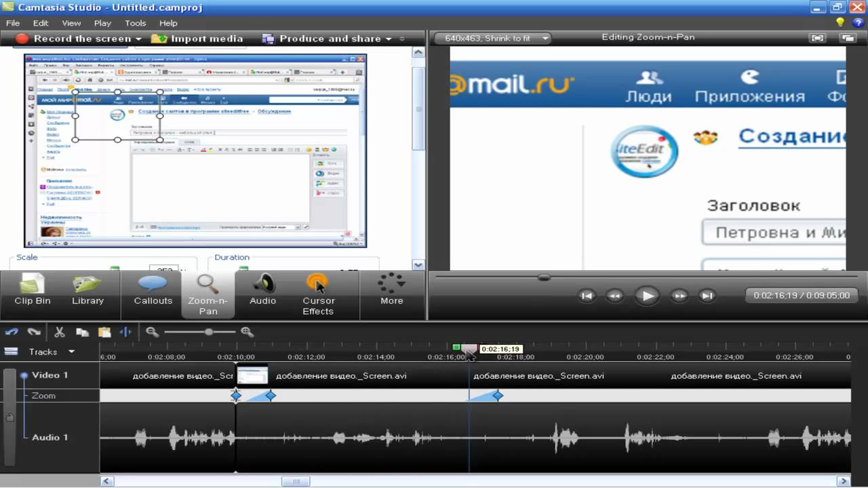The width and height of the screenshot is (868, 488).
Task: Open the View menu
Action: (x=71, y=23)
